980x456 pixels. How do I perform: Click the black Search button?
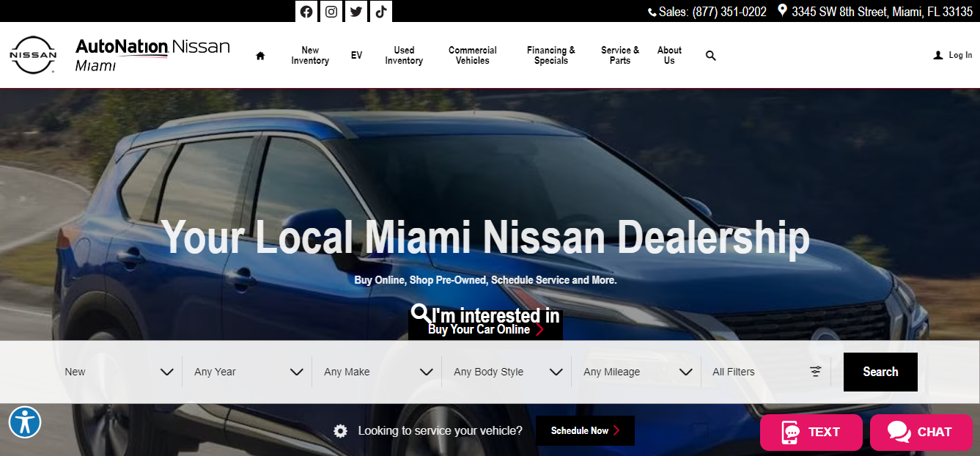pos(880,372)
